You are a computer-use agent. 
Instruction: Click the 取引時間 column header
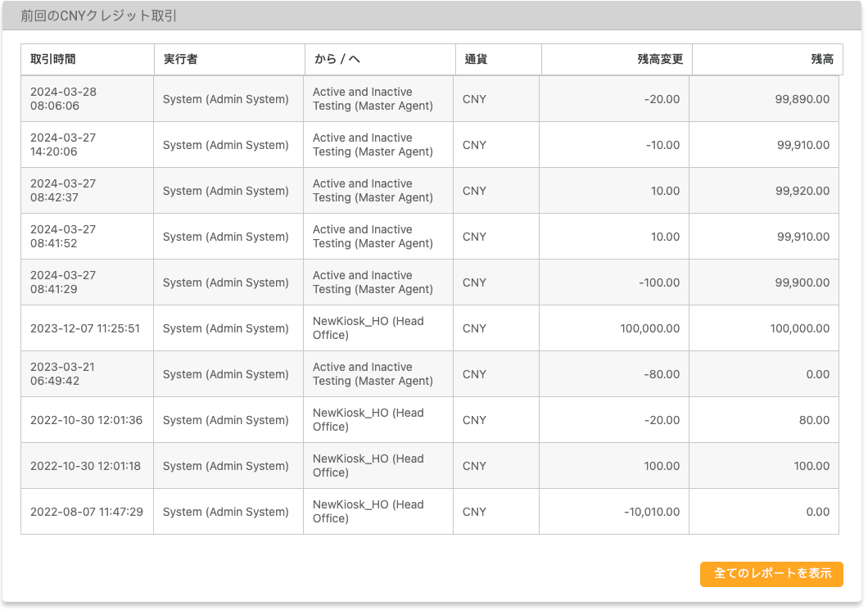click(53, 59)
